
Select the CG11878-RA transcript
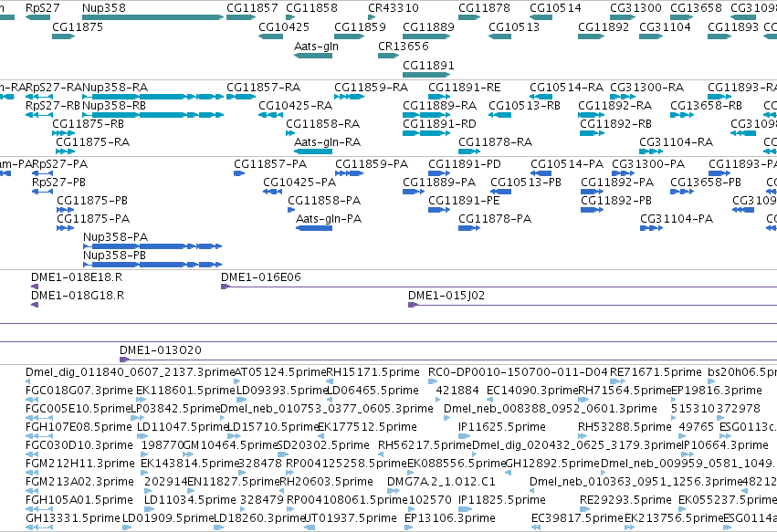469,151
